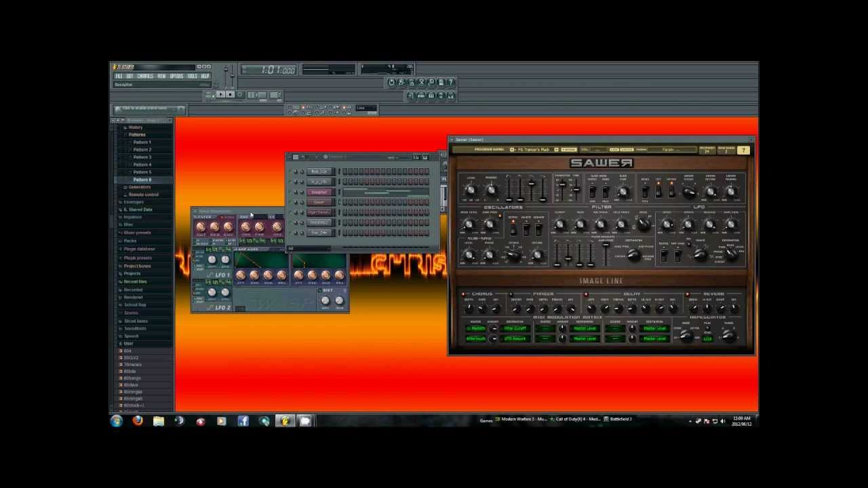Click the LFO Amount destination in modulation matrix
Viewport: 868px width, 488px height.
point(515,338)
